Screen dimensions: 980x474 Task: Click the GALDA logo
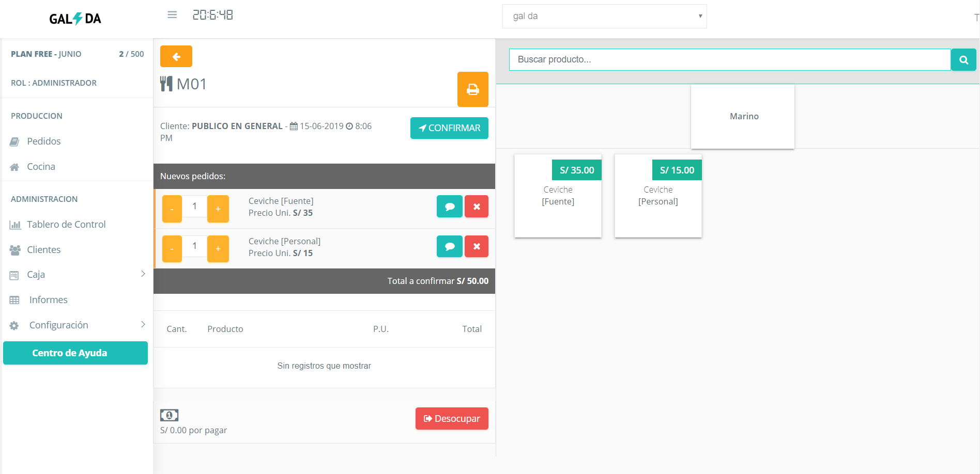75,19
